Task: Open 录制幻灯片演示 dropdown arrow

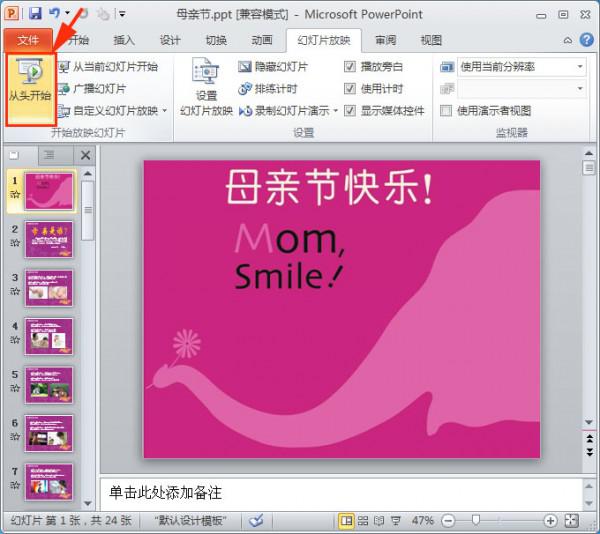Action: click(x=335, y=111)
